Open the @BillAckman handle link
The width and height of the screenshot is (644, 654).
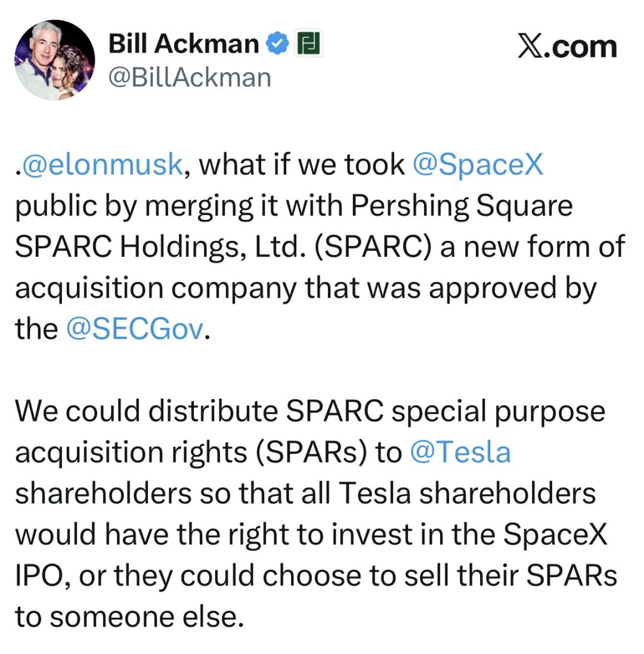click(190, 78)
